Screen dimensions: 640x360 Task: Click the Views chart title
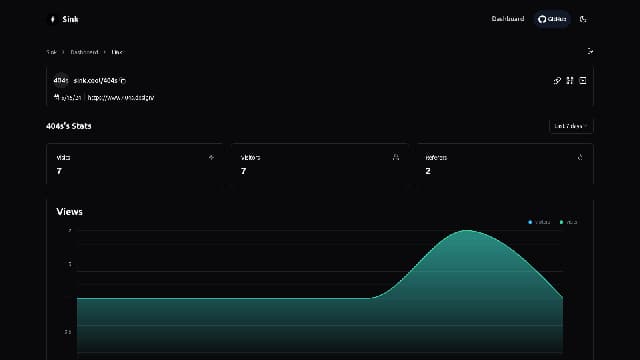coord(69,212)
